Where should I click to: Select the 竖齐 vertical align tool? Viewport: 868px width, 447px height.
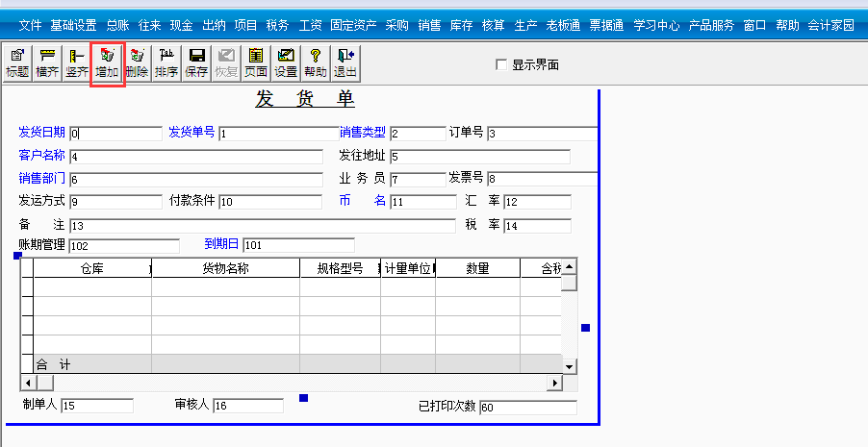tap(77, 63)
